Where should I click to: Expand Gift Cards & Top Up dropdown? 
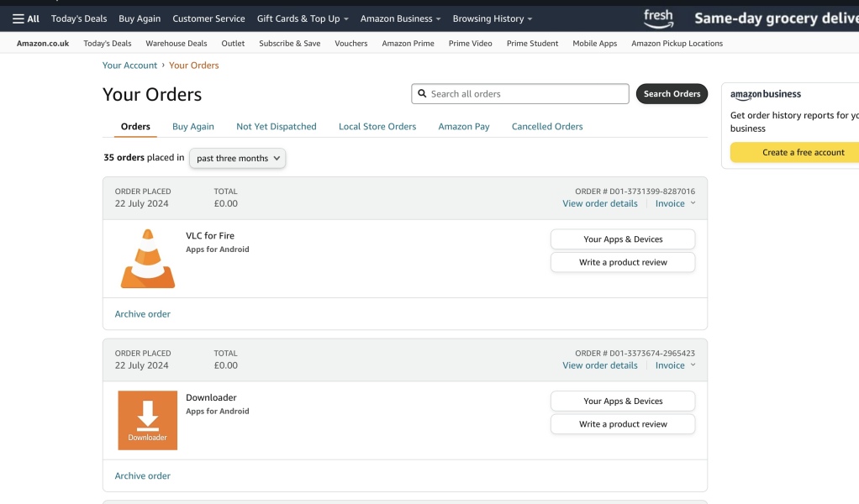(x=303, y=18)
